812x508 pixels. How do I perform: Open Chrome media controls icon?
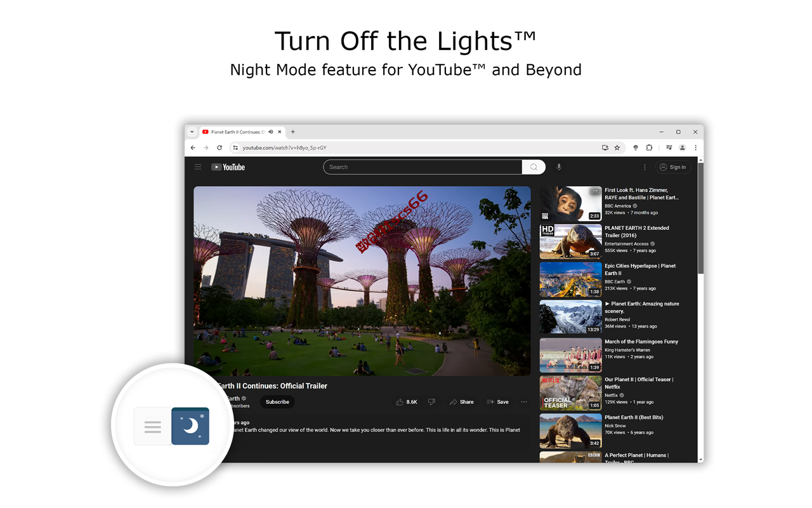point(669,148)
